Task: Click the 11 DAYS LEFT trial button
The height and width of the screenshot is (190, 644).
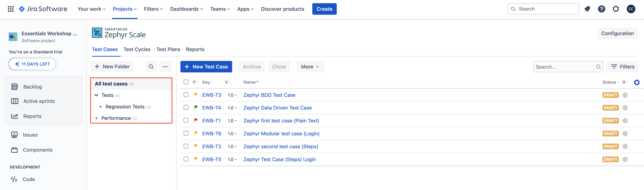Action: click(32, 64)
